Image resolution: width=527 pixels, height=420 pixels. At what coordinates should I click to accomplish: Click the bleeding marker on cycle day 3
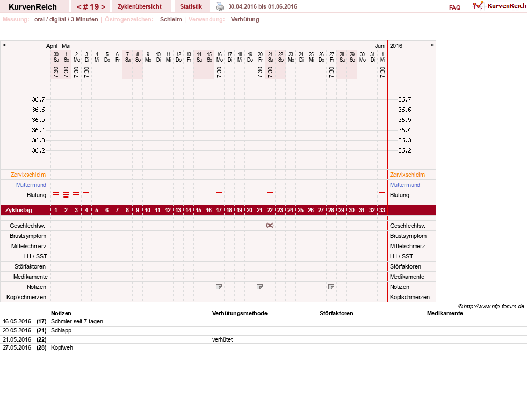[x=76, y=193]
